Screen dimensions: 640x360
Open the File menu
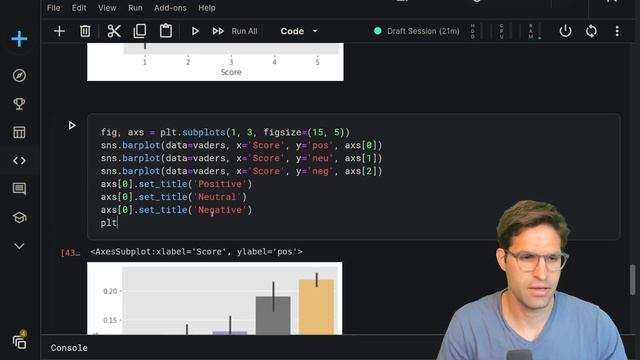pyautogui.click(x=53, y=8)
